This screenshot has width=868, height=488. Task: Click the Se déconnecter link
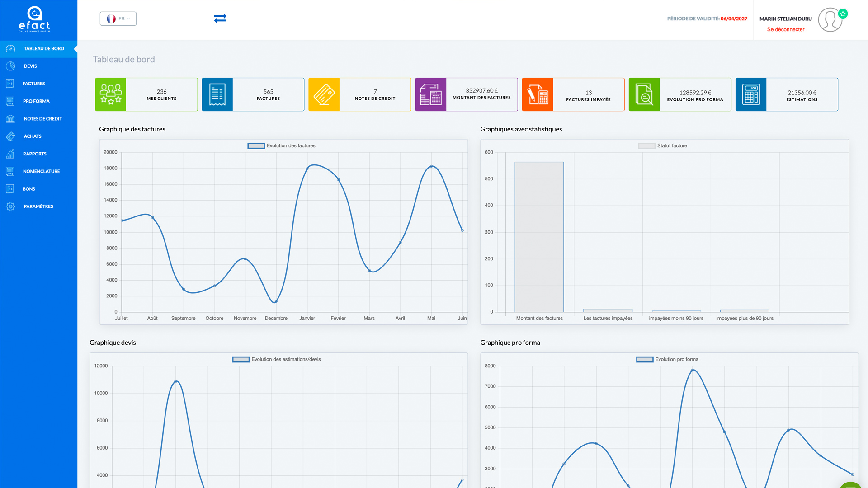point(785,30)
